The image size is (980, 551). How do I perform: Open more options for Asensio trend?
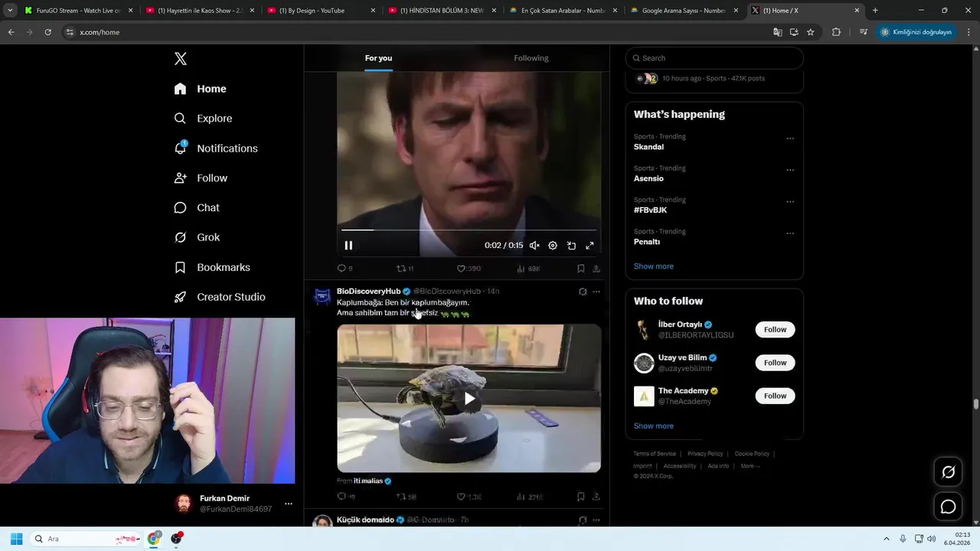[790, 170]
